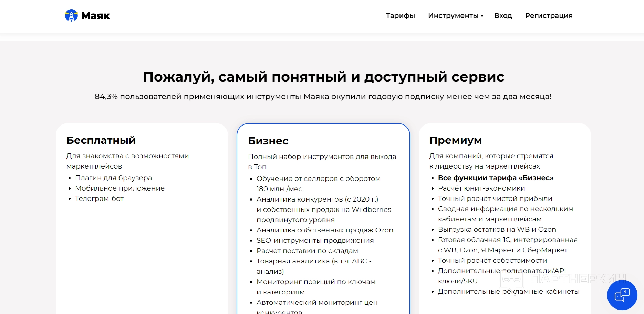The image size is (644, 314).
Task: Click the 'Телеграм-бот' list item
Action: [x=99, y=198]
